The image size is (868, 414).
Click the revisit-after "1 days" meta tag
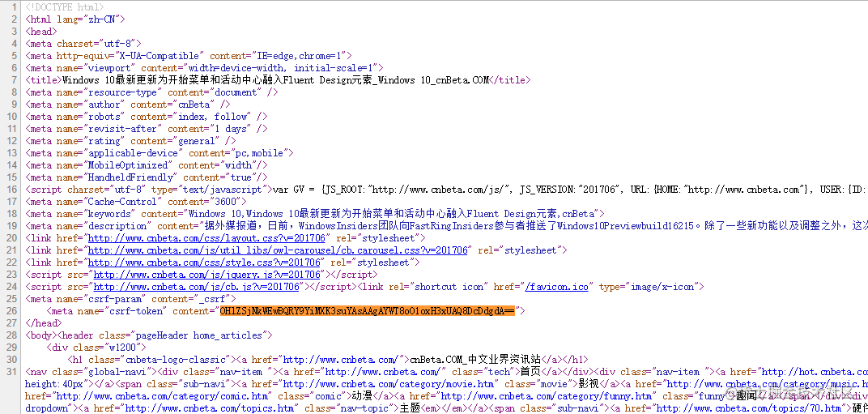tap(146, 129)
